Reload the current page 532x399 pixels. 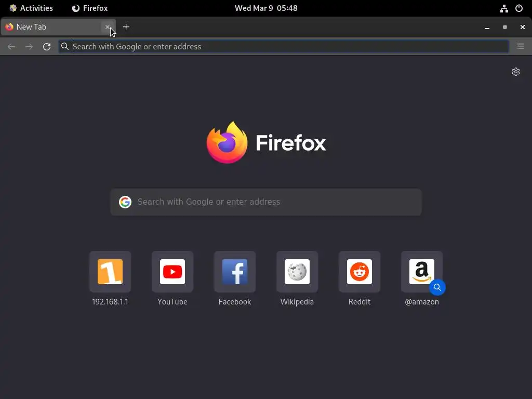point(47,46)
